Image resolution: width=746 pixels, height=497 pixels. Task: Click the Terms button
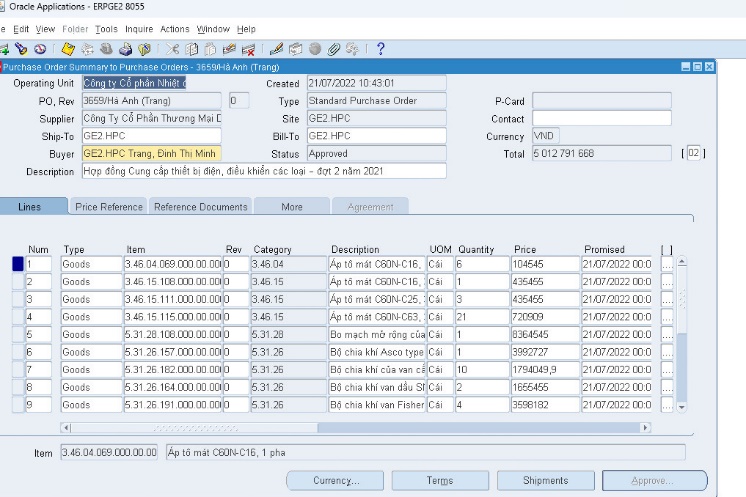[x=440, y=480]
